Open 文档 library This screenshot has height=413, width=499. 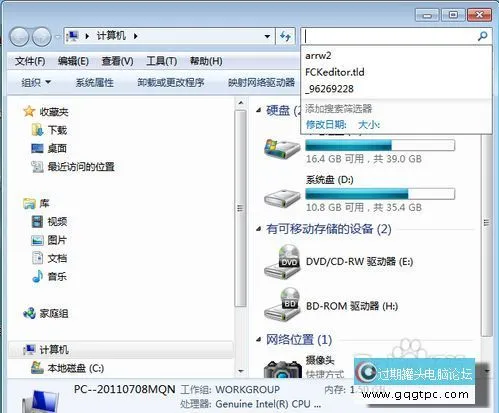[57, 258]
